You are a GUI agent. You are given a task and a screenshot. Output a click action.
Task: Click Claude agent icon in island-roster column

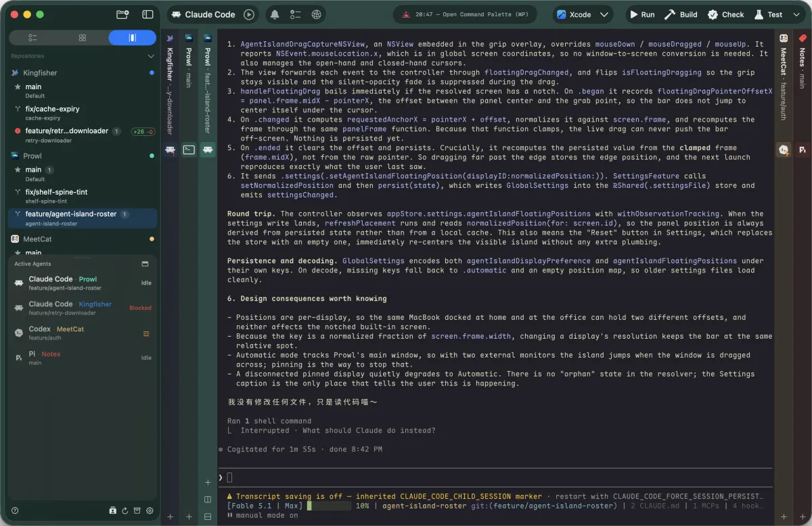click(x=208, y=150)
